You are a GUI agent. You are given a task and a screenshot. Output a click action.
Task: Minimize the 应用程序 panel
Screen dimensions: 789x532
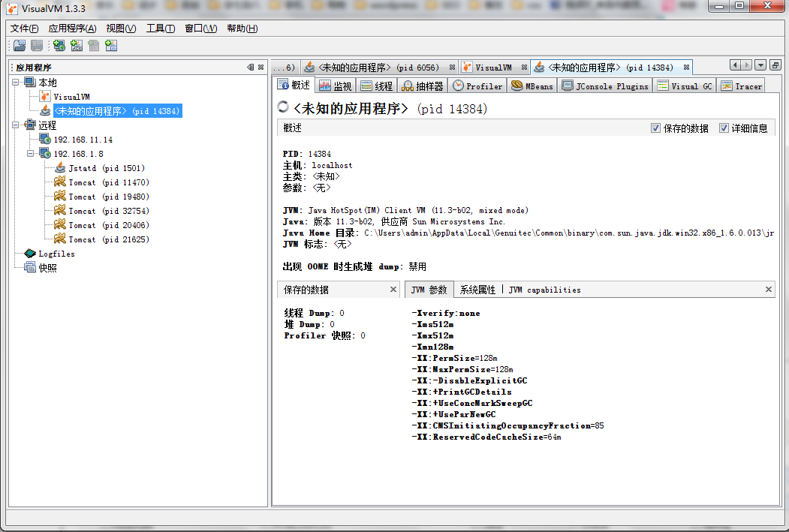pos(251,67)
